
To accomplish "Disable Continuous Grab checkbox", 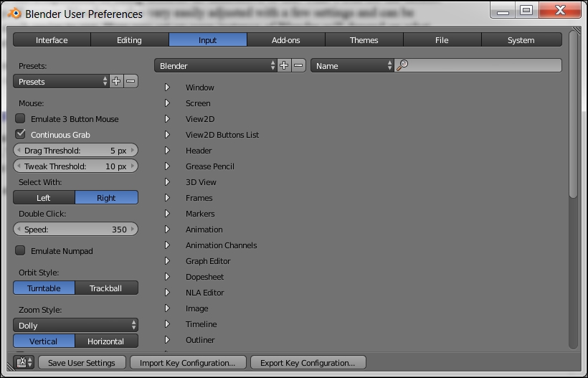I will point(20,134).
